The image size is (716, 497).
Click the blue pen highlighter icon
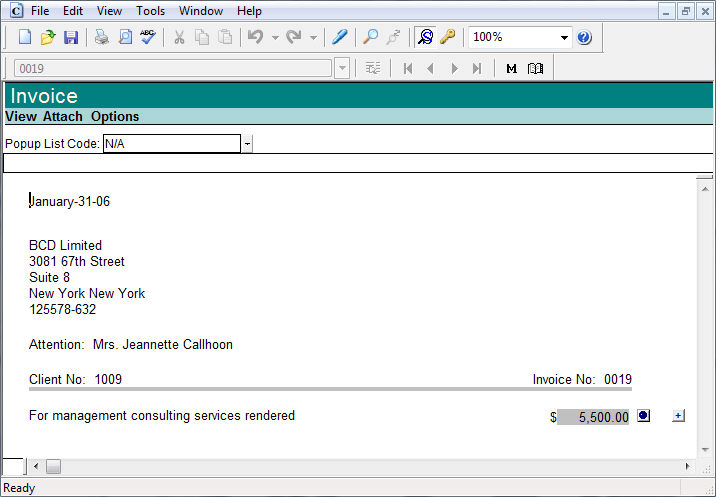pos(340,37)
